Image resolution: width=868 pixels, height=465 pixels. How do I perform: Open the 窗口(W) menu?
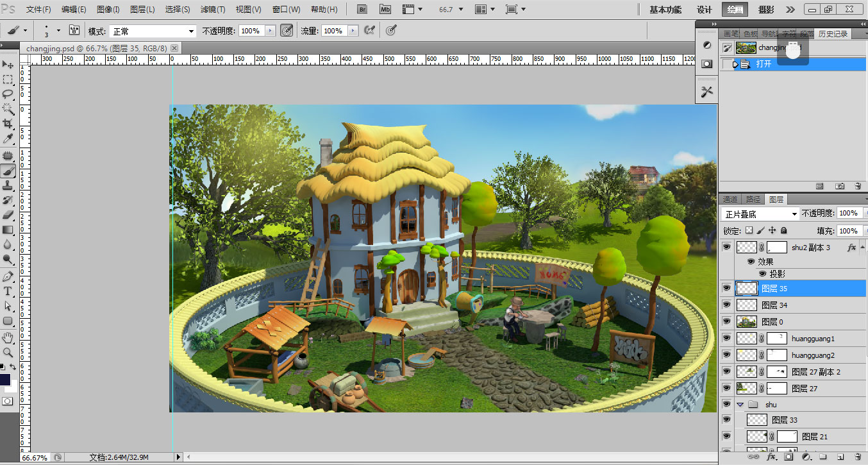tap(286, 10)
